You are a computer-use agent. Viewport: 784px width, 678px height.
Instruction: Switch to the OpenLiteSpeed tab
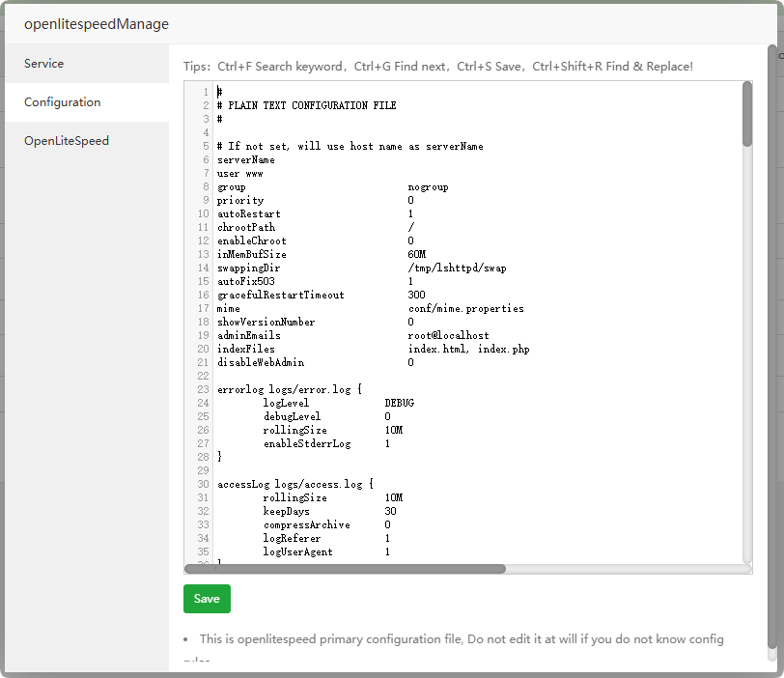(x=87, y=140)
